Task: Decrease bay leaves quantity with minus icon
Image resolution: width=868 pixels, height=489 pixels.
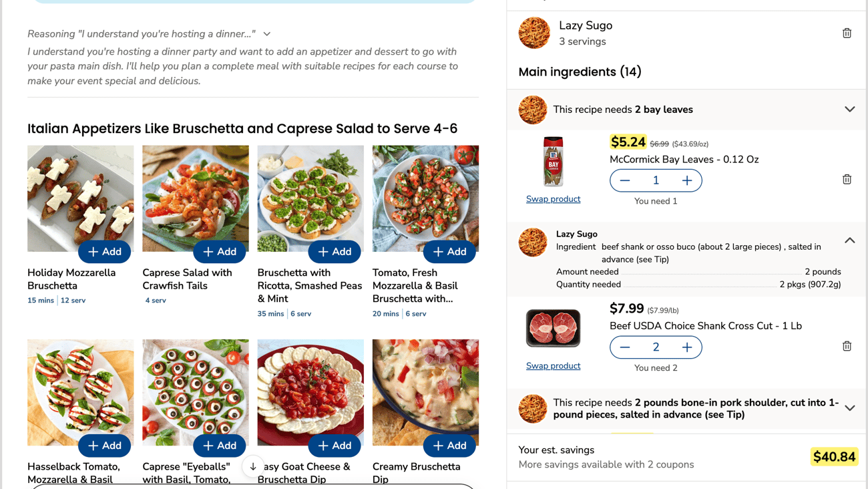Action: pyautogui.click(x=625, y=180)
